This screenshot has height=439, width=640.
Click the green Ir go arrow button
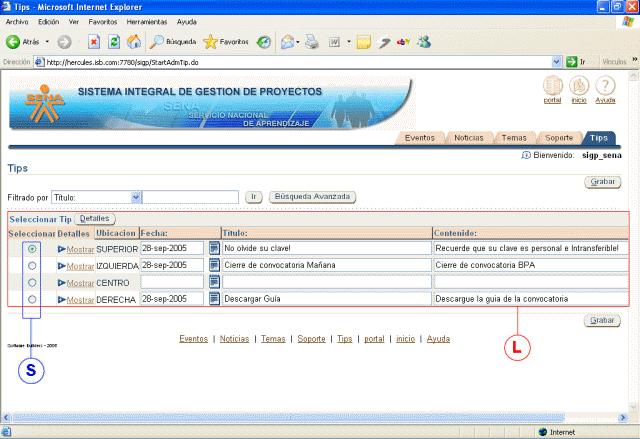coord(571,62)
